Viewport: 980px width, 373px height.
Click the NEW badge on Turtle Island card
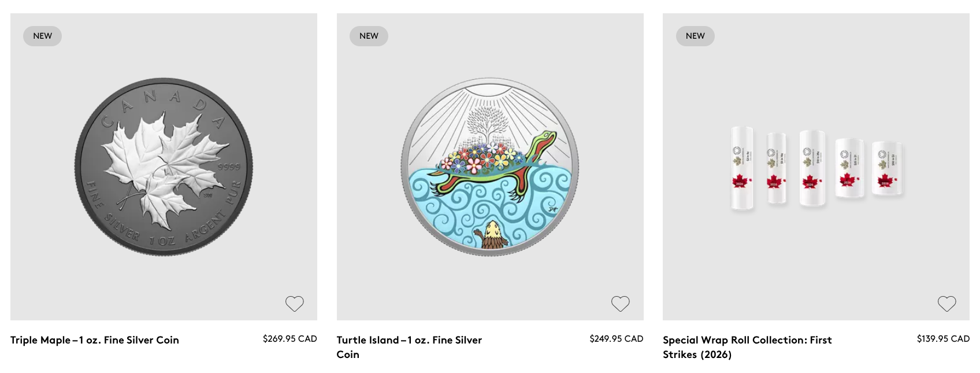(369, 36)
